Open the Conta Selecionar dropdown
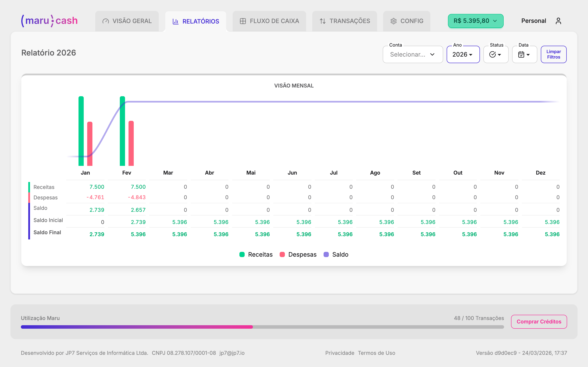Image resolution: width=588 pixels, height=367 pixels. coord(413,54)
